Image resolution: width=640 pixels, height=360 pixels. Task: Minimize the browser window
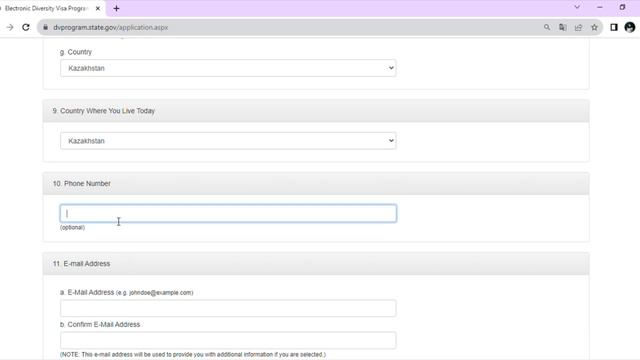pos(600,7)
